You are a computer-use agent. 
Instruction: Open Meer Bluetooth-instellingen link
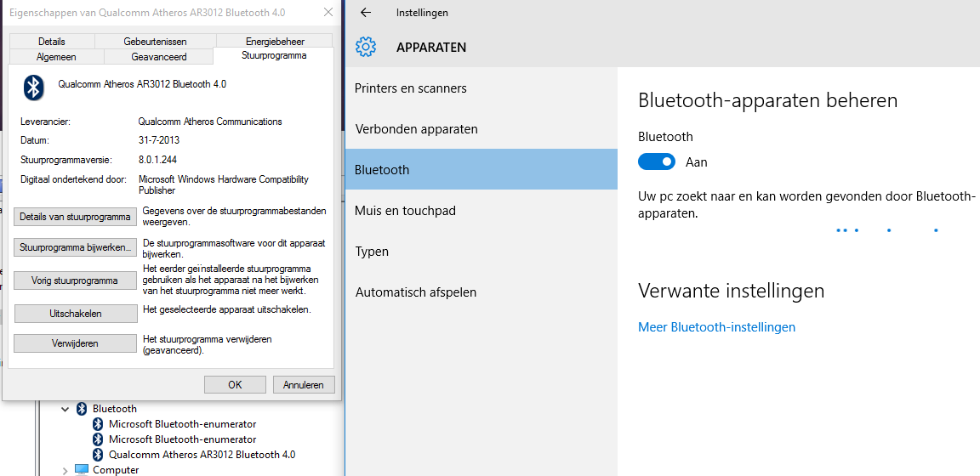pyautogui.click(x=716, y=326)
